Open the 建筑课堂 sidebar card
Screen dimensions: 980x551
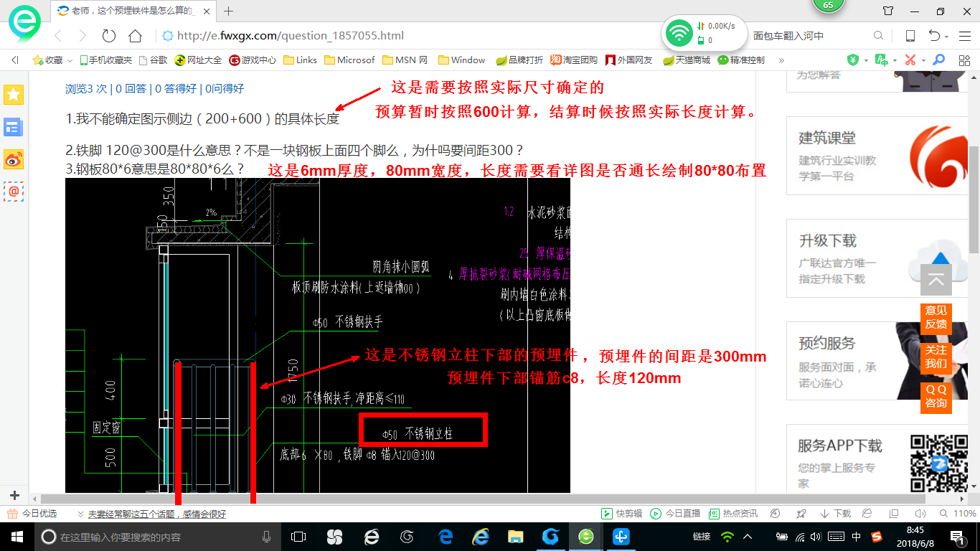pyautogui.click(x=877, y=156)
